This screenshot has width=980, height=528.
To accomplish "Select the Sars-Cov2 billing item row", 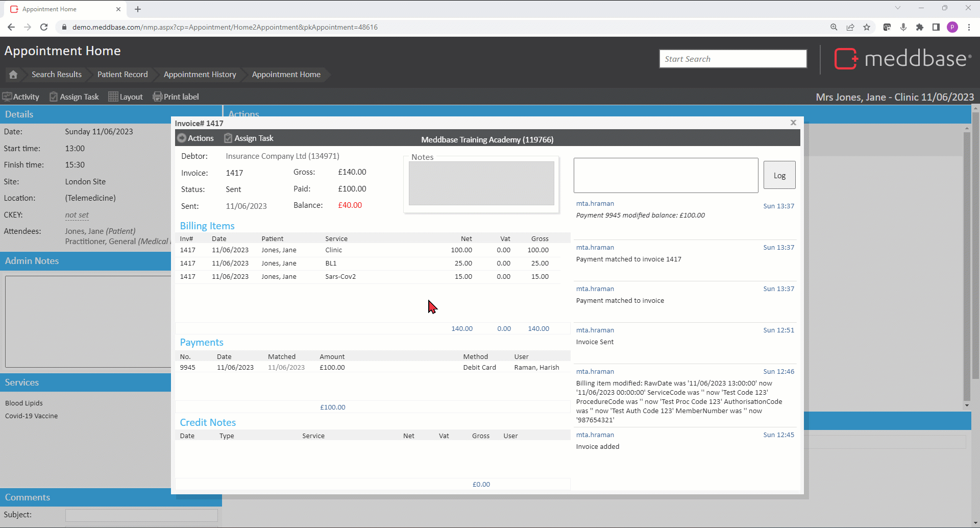I will pos(340,277).
